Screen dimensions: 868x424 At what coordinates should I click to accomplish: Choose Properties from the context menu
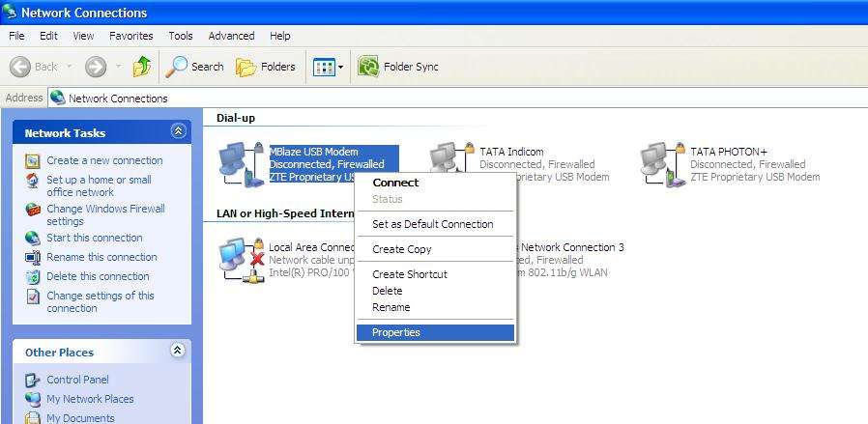click(x=396, y=332)
